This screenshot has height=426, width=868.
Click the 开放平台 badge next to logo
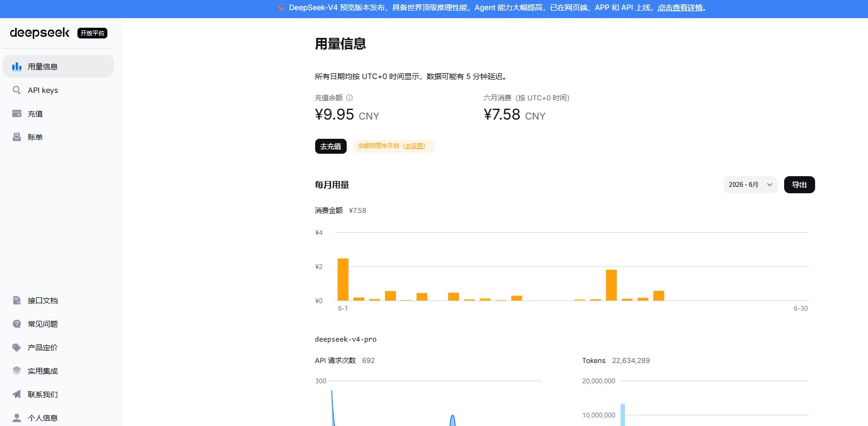pos(92,33)
